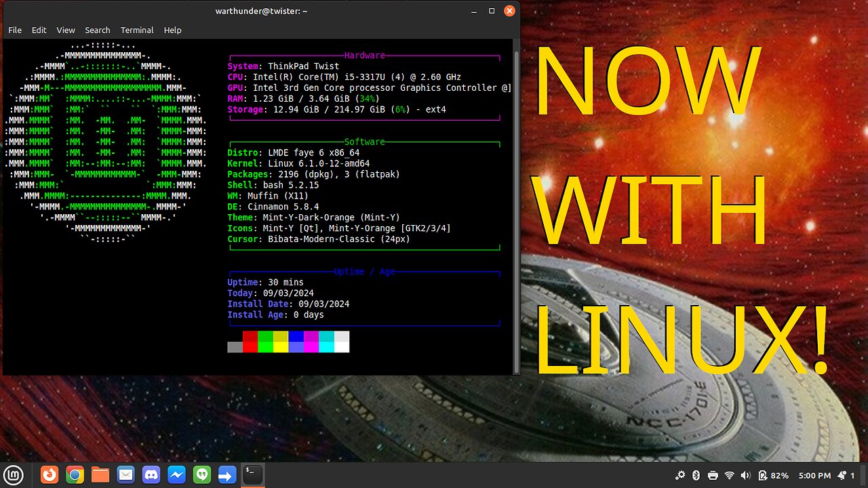Click the Storage 12.94 GiB line

336,110
